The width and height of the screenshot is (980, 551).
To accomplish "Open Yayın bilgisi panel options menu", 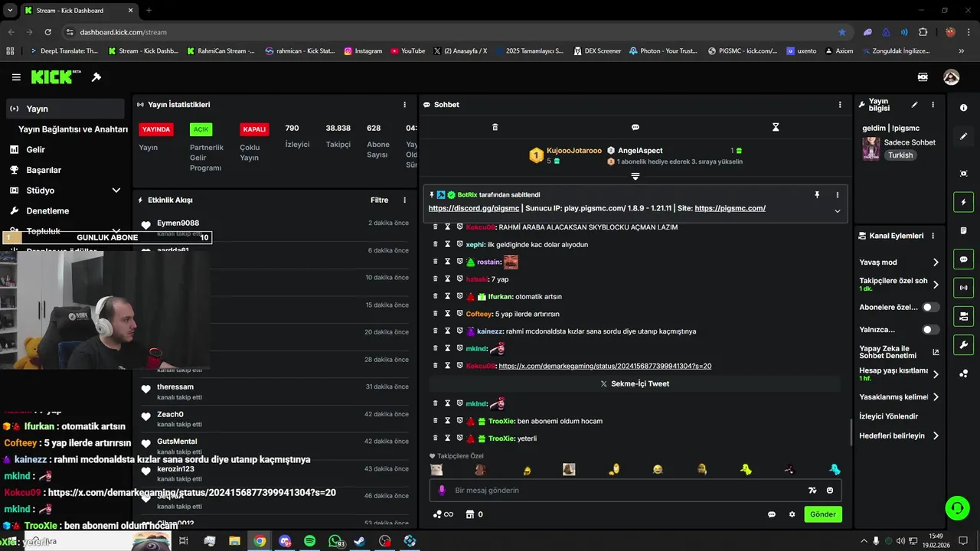I will tap(933, 105).
